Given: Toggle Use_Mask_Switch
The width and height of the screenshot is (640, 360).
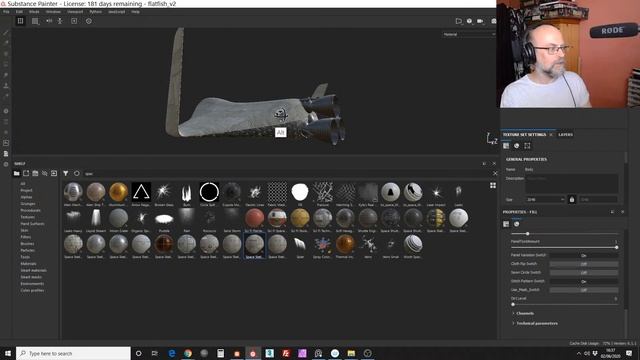Looking at the screenshot, I should [x=584, y=290].
